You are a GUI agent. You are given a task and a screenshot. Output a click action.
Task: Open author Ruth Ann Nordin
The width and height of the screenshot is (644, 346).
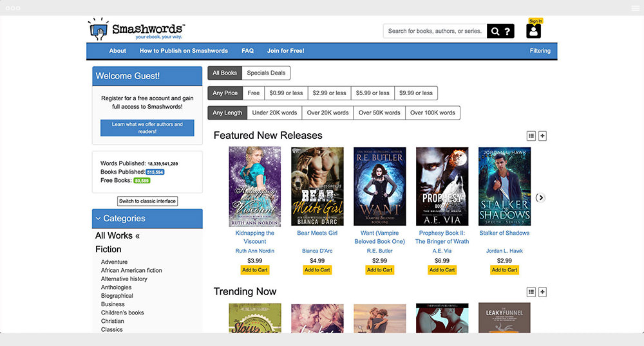click(254, 251)
